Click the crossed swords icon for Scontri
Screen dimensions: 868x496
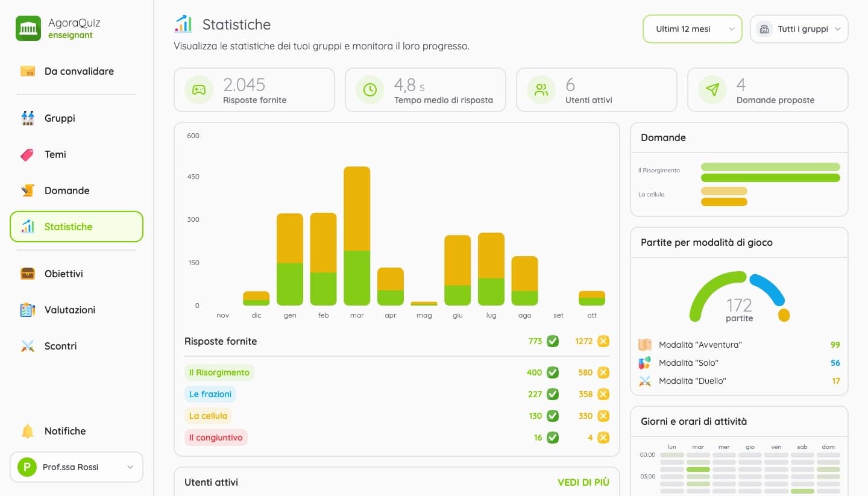coord(28,346)
